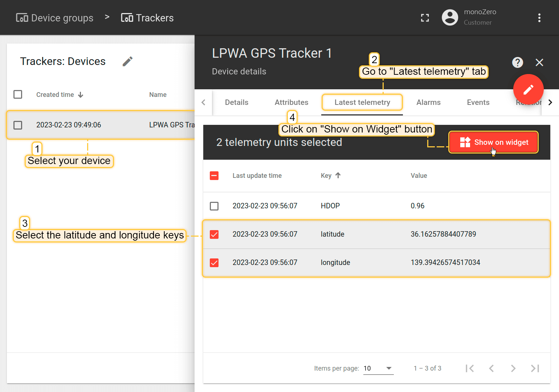Viewport: 559px width, 392px height.
Task: Close the device details panel
Action: click(x=539, y=62)
